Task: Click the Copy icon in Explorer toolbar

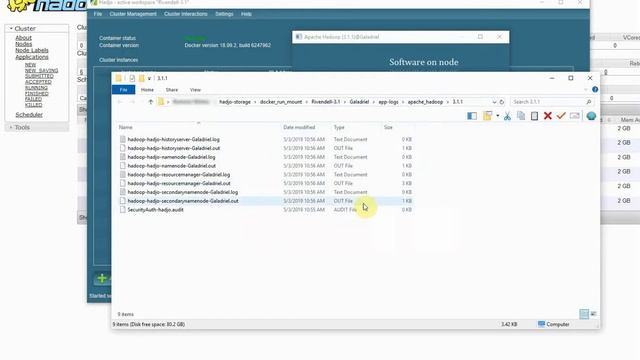Action: click(x=521, y=116)
